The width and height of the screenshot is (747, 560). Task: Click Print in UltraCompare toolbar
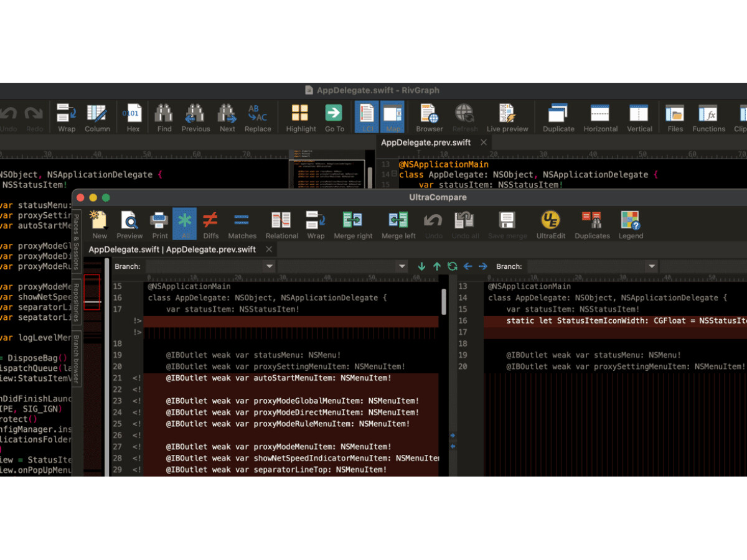160,225
